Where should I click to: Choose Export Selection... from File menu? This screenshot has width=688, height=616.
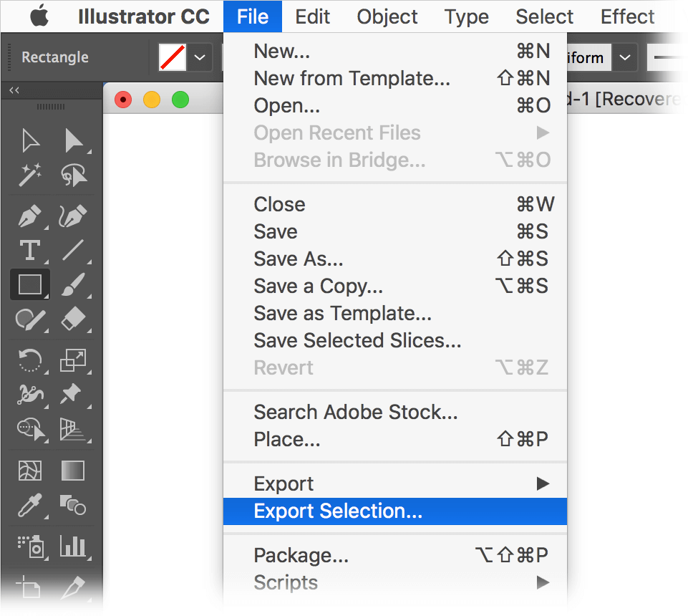[x=395, y=511]
